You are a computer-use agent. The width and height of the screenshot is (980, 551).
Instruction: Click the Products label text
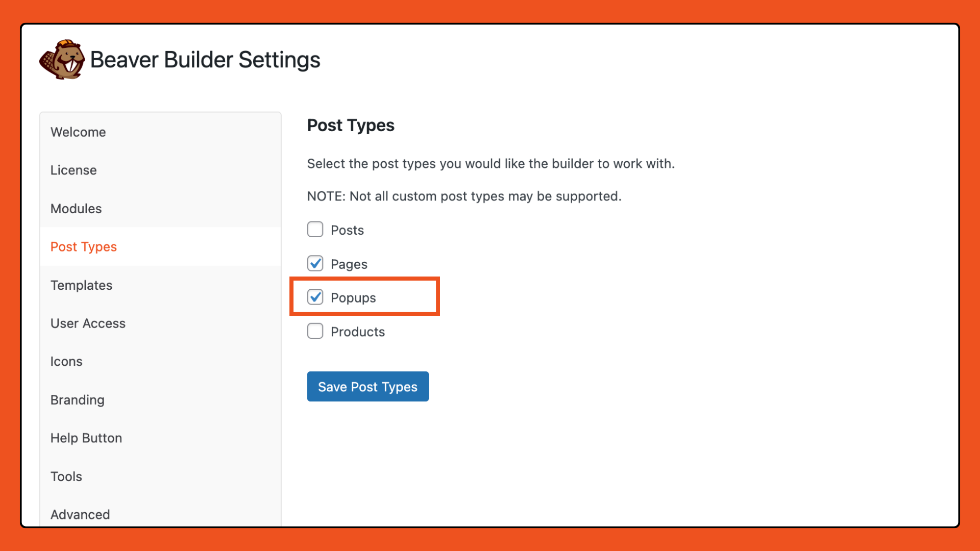click(358, 332)
